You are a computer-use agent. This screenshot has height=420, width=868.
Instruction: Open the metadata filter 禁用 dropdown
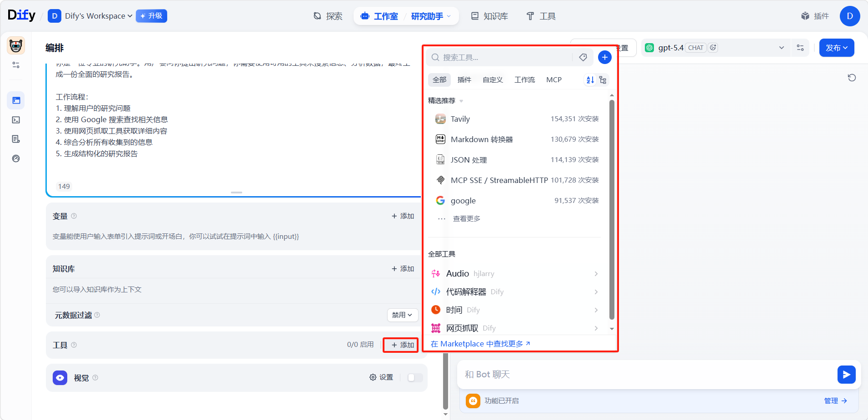click(402, 315)
